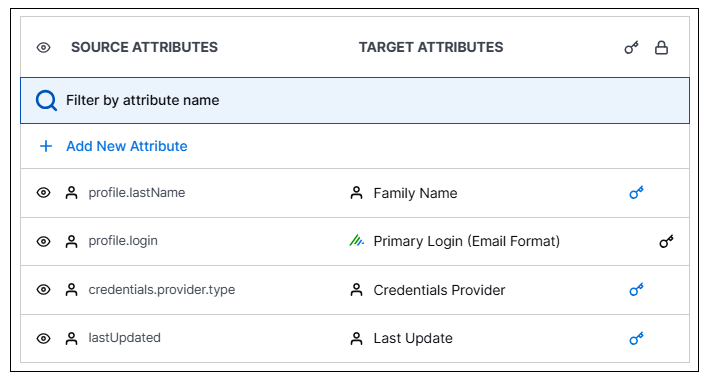The width and height of the screenshot is (705, 381).
Task: Click the lock icon in the header
Action: (x=661, y=47)
